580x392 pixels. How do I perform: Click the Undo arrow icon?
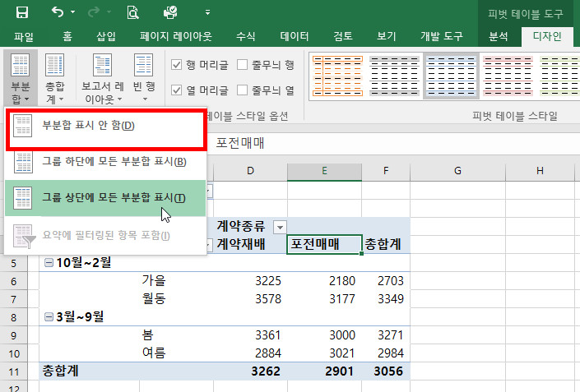(x=57, y=12)
